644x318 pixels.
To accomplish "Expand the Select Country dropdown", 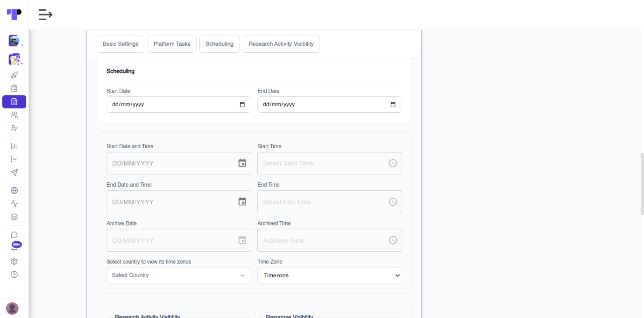I will pos(179,275).
